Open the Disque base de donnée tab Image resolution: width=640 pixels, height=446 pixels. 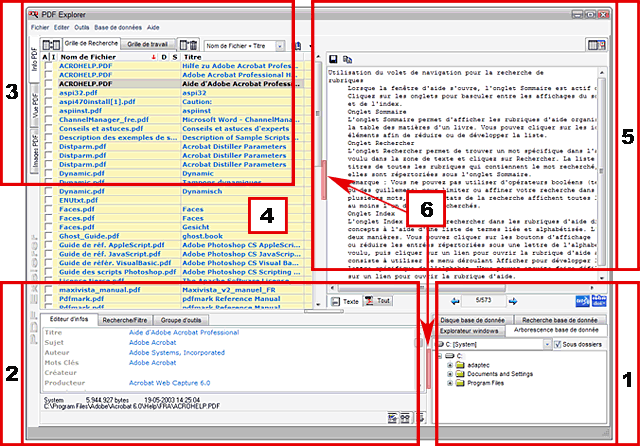tap(472, 320)
